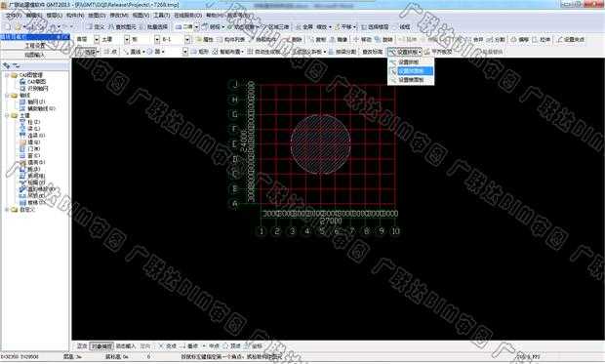Click the 定义 toolbar icon
Image resolution: width=605 pixels, height=364 pixels.
pyautogui.click(x=95, y=27)
